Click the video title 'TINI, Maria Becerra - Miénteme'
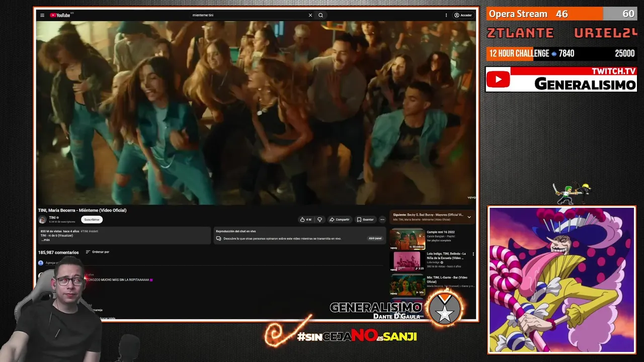The height and width of the screenshot is (362, 644). click(x=82, y=210)
